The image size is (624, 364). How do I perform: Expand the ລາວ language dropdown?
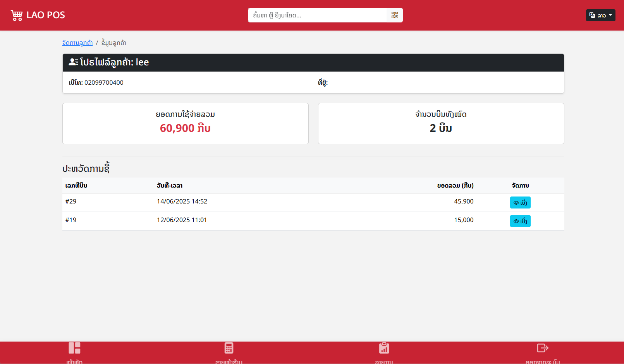(600, 15)
